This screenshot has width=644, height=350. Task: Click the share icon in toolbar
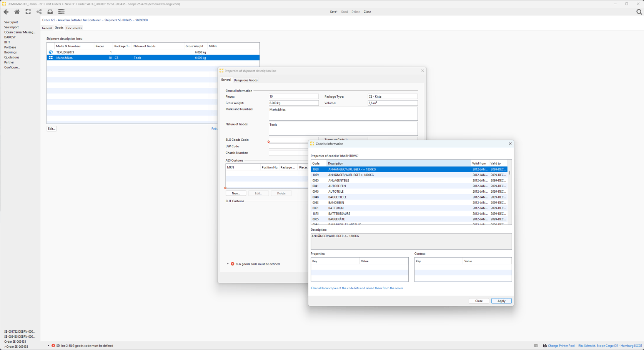click(39, 12)
